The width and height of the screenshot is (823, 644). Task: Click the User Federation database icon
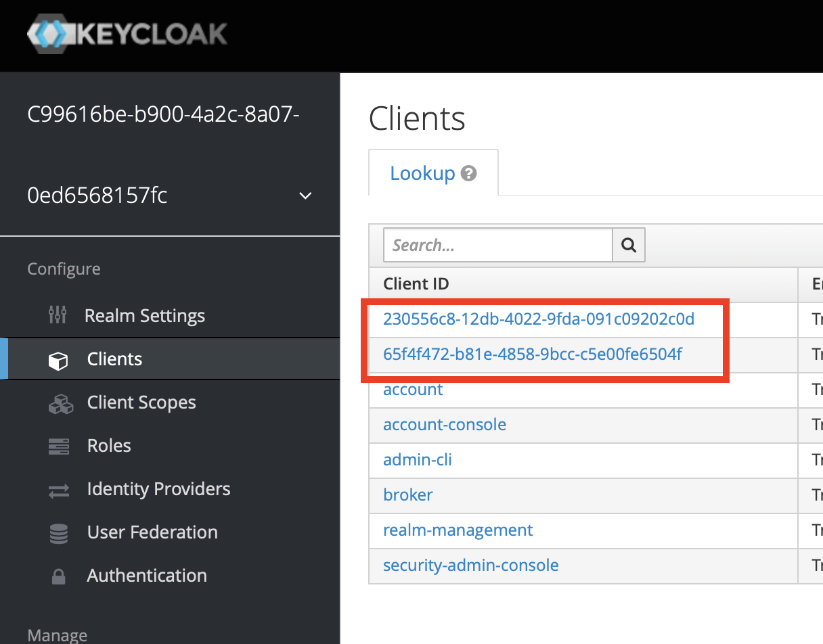59,533
